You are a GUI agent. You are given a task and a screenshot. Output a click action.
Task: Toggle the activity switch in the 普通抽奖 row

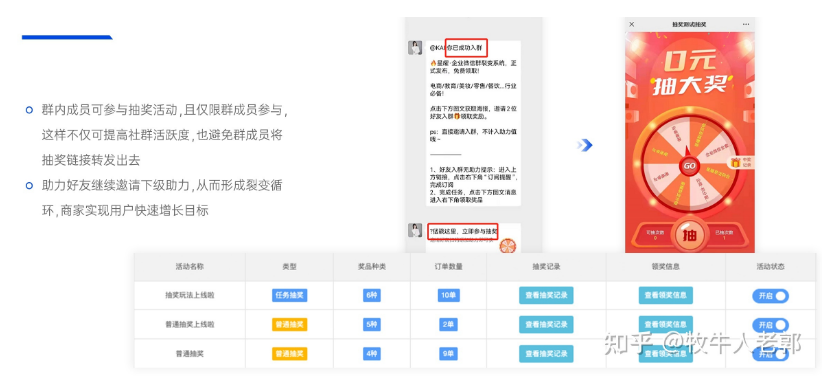[x=770, y=355]
